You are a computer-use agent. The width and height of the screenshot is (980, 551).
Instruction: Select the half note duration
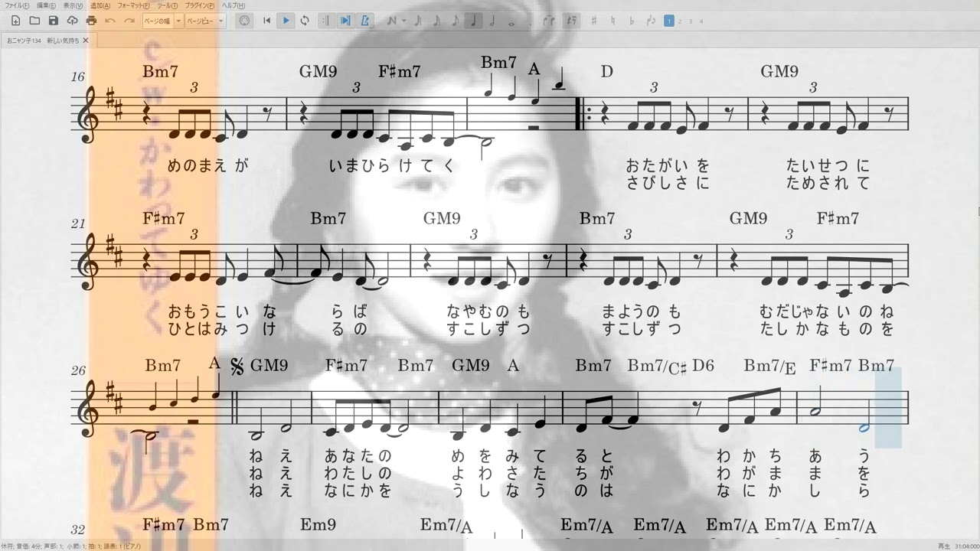[492, 21]
